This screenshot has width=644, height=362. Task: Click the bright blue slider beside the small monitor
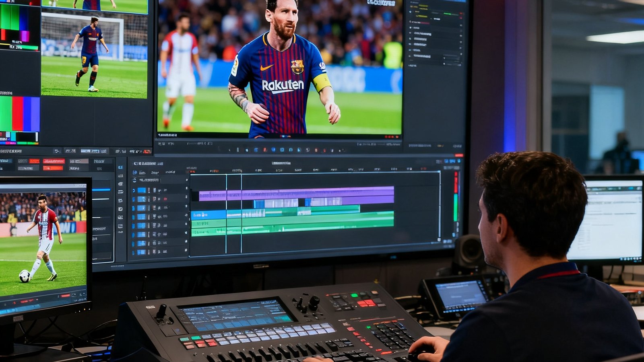(101, 189)
